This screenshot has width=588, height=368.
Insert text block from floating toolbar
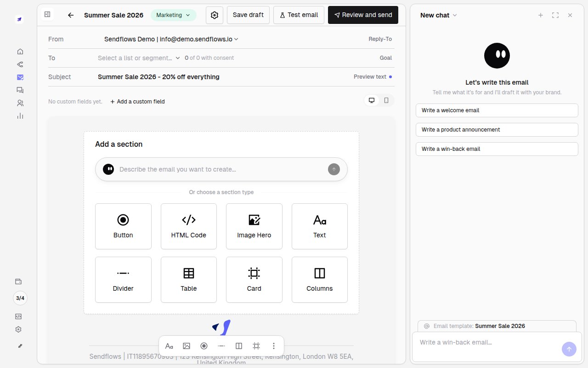pos(169,346)
